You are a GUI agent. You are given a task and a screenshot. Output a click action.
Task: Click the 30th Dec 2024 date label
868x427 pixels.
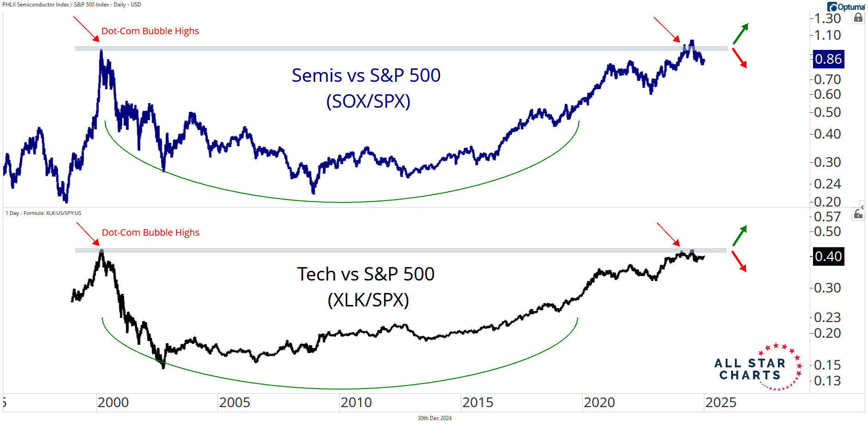tap(434, 418)
